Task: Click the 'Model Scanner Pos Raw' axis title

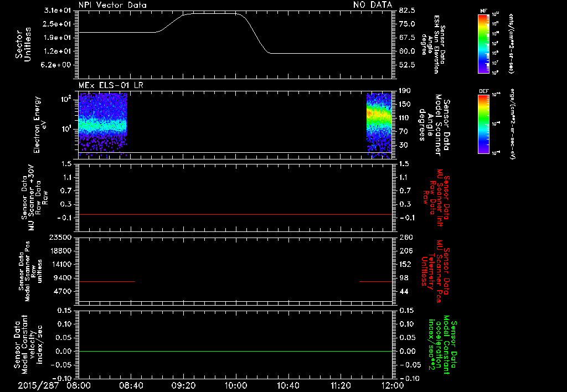Action: click(31, 271)
